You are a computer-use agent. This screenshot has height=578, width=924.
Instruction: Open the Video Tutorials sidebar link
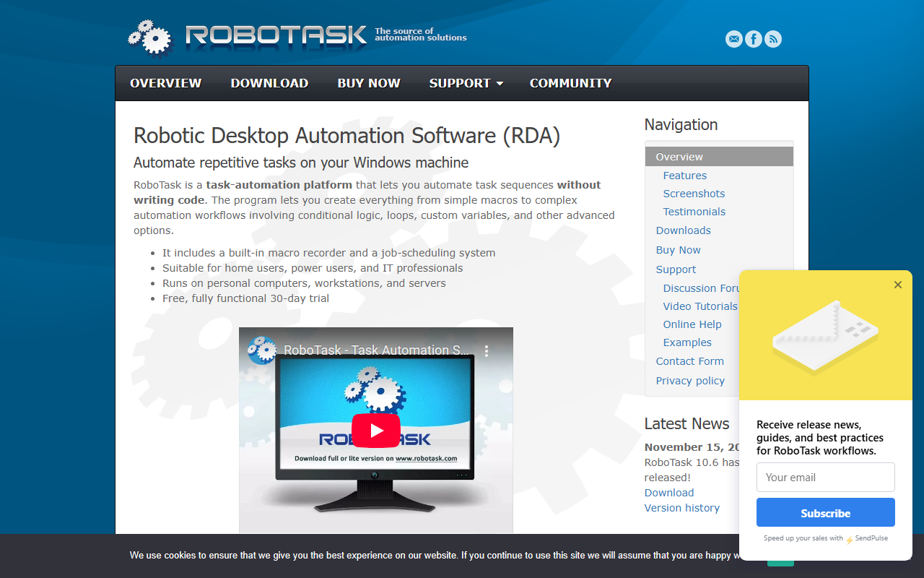pos(700,306)
